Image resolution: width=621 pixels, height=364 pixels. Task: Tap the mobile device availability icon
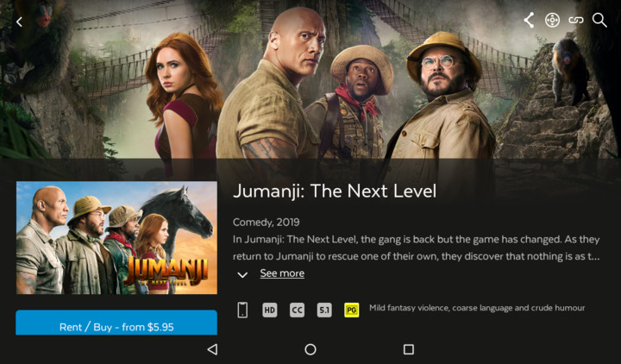(x=242, y=310)
